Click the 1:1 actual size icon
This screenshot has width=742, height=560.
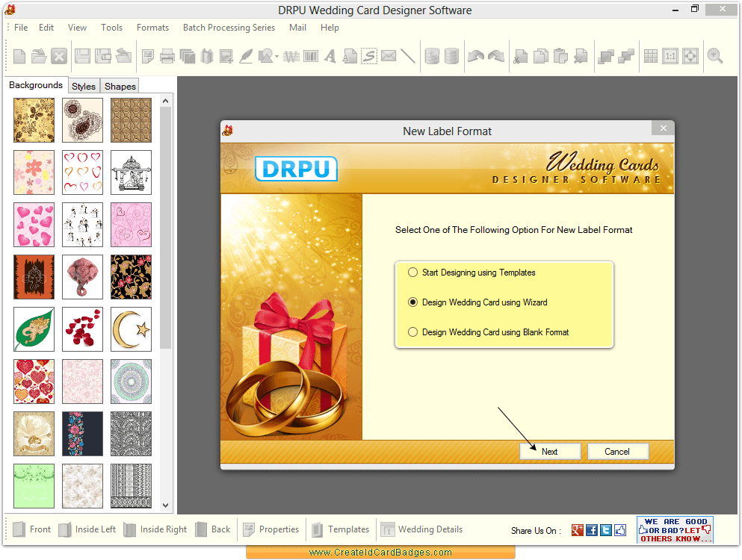pyautogui.click(x=670, y=56)
